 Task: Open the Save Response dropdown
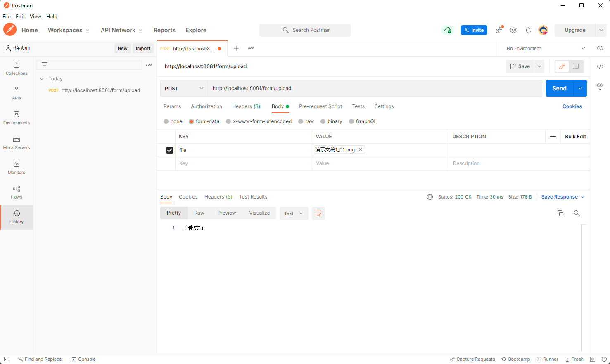pyautogui.click(x=563, y=197)
